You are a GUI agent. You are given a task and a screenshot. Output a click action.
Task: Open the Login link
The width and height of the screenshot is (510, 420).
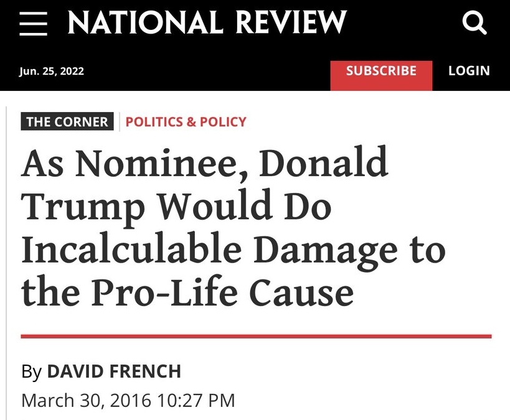click(469, 71)
